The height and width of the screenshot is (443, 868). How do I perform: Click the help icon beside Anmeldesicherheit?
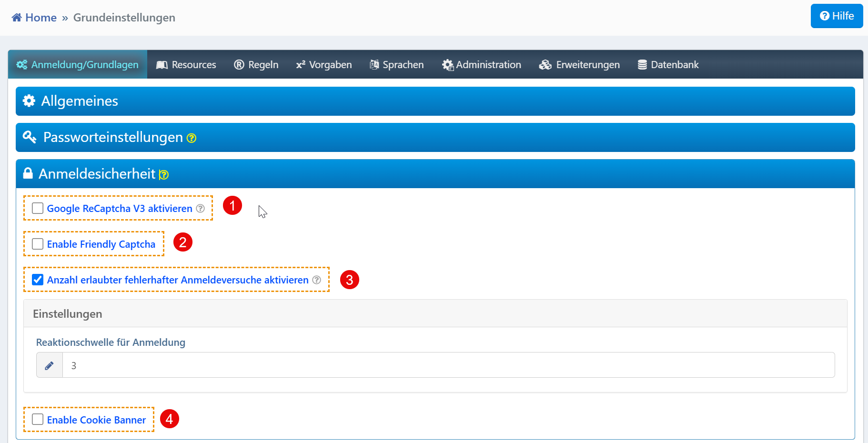click(164, 175)
